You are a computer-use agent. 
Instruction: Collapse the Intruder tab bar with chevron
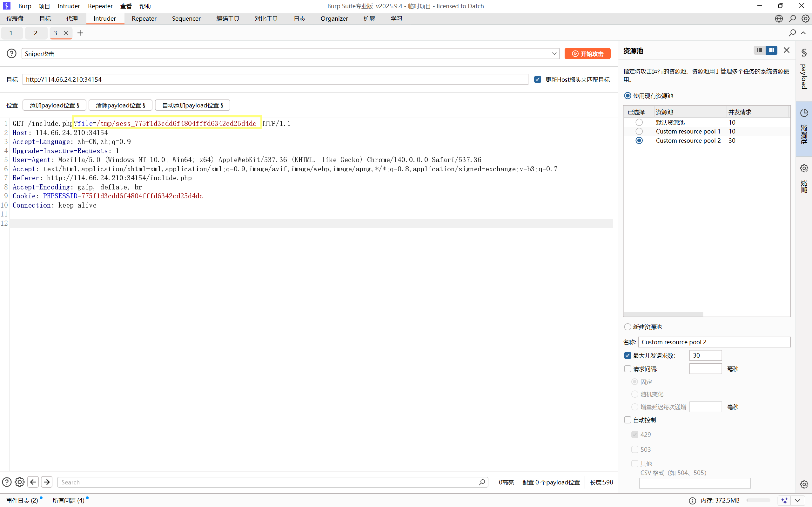pyautogui.click(x=804, y=33)
